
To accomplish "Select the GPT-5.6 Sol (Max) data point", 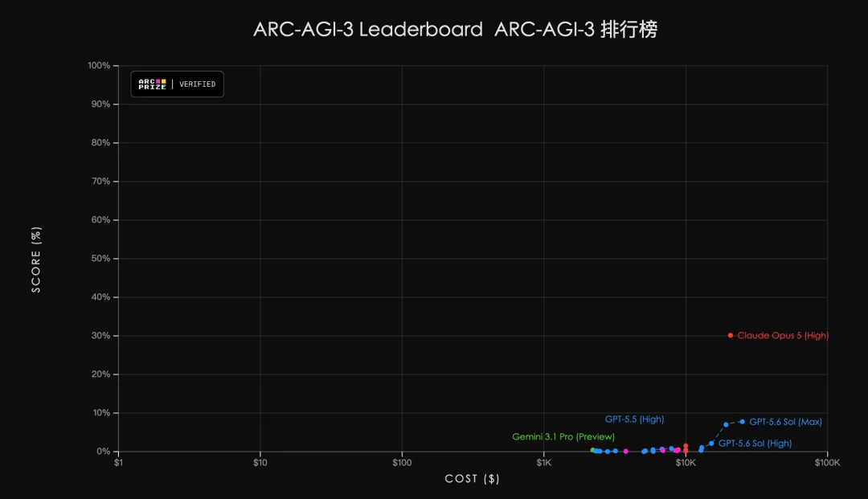I will 743,422.
